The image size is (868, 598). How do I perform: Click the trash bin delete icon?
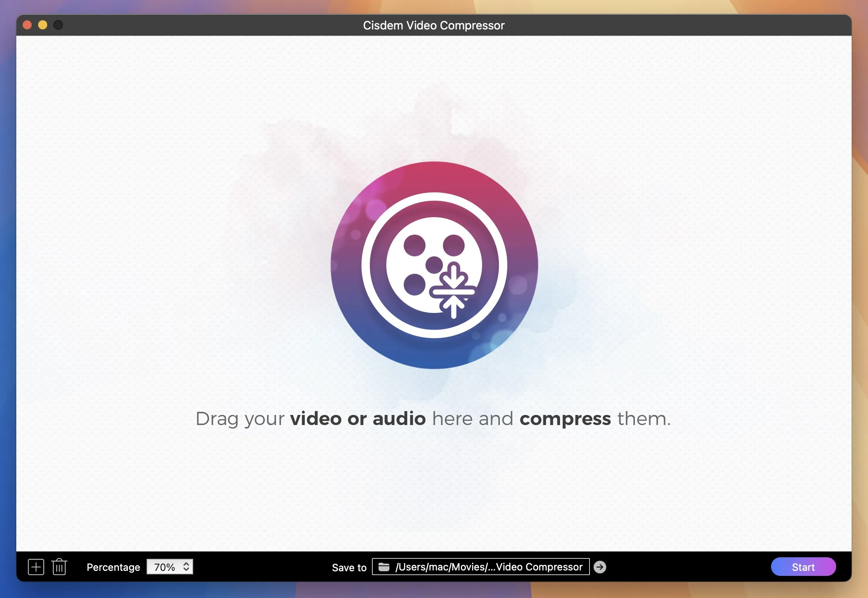point(59,567)
